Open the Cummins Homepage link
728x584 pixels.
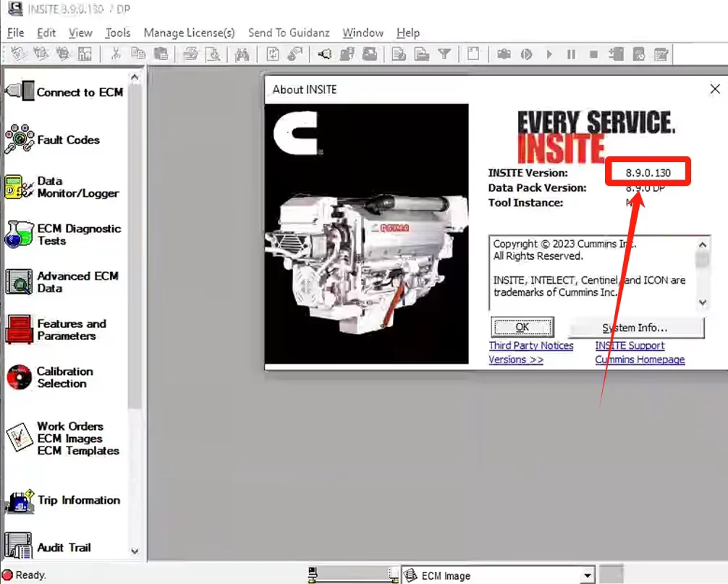click(x=639, y=360)
